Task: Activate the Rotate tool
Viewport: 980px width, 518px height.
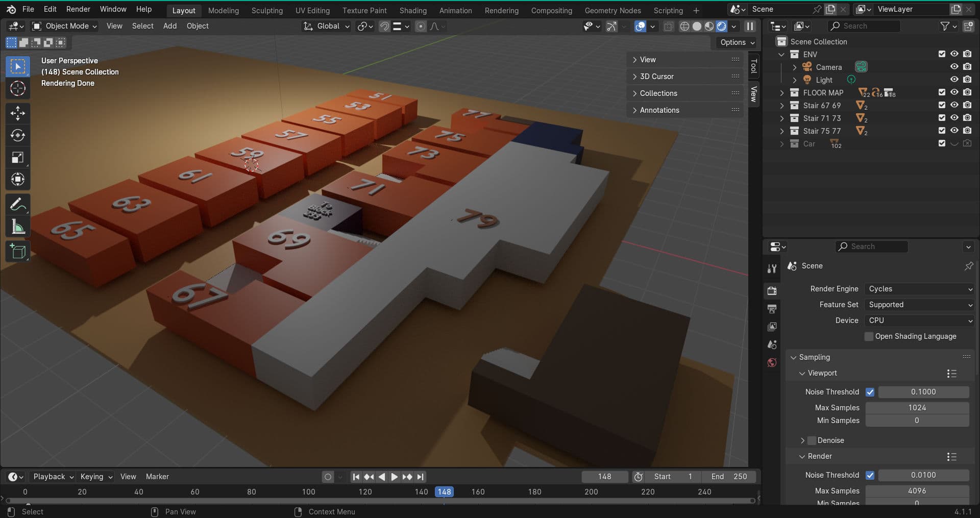Action: (x=18, y=135)
